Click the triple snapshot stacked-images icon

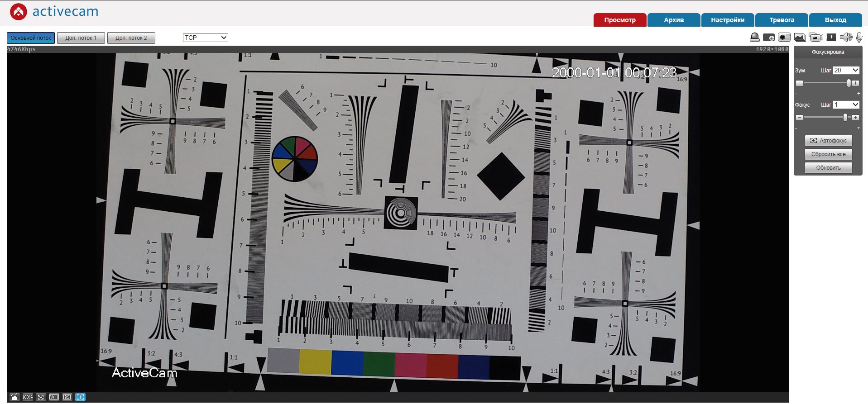click(800, 38)
